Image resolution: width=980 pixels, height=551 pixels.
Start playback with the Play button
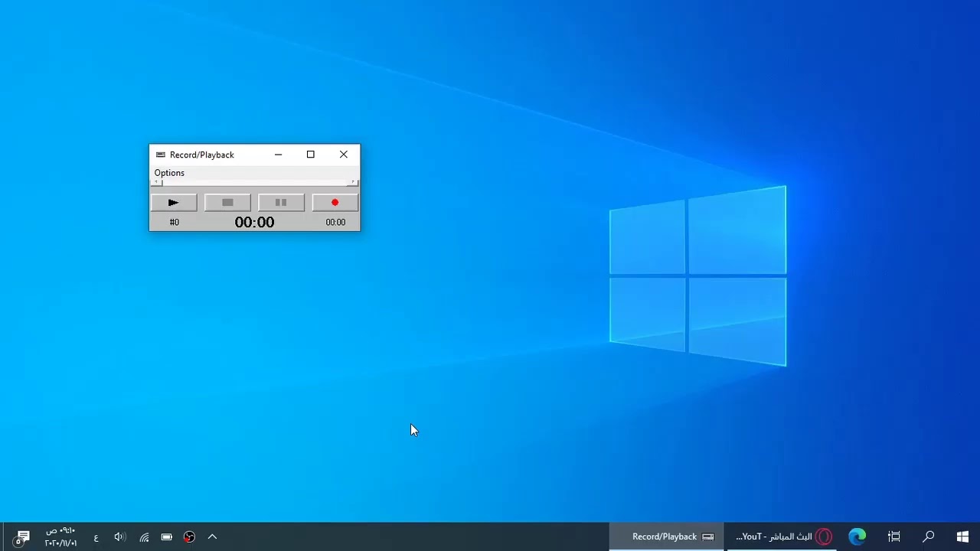pyautogui.click(x=174, y=203)
